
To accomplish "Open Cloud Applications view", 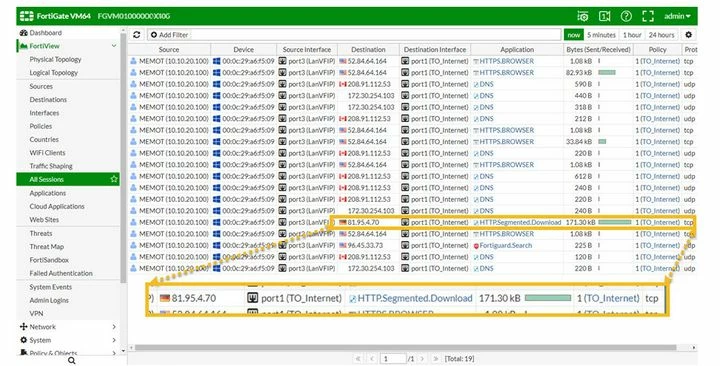I will tap(57, 206).
